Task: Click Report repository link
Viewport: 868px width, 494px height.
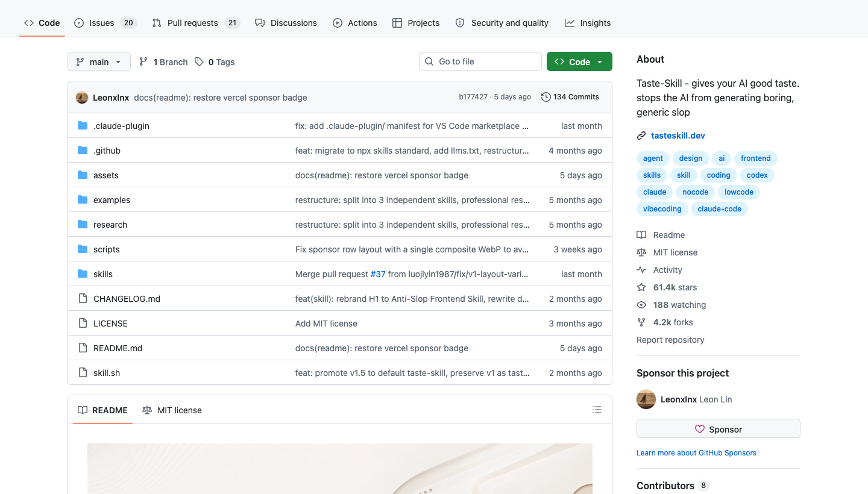Action: pos(670,340)
